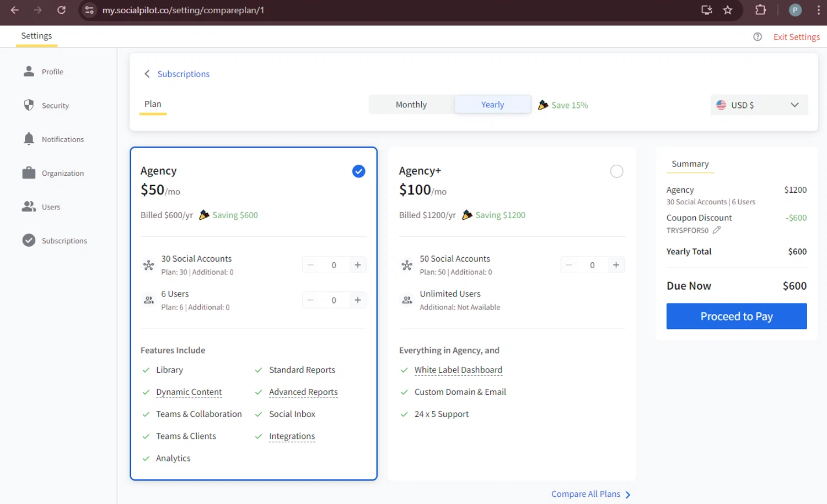Increase Agency additional users
Image resolution: width=827 pixels, height=504 pixels.
coord(358,300)
